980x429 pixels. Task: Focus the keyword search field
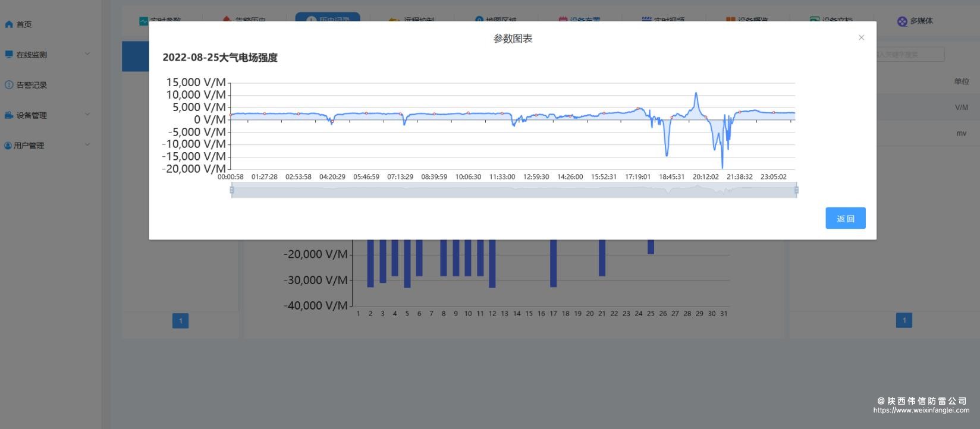point(910,55)
